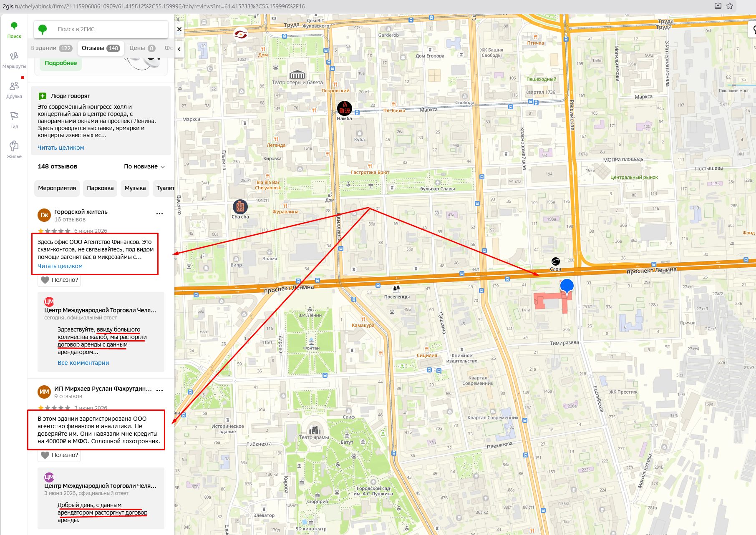Click the Сицилия restaurant label

click(x=427, y=356)
